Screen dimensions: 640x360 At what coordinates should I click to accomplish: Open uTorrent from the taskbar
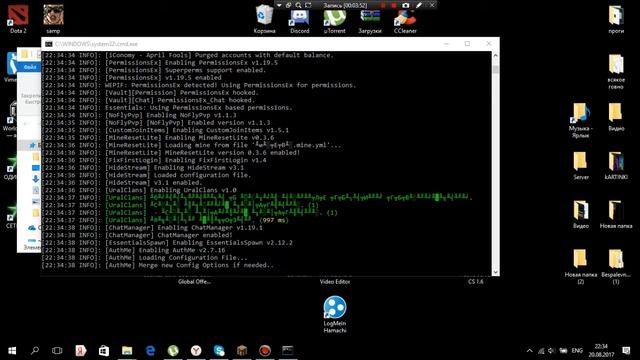click(x=173, y=351)
